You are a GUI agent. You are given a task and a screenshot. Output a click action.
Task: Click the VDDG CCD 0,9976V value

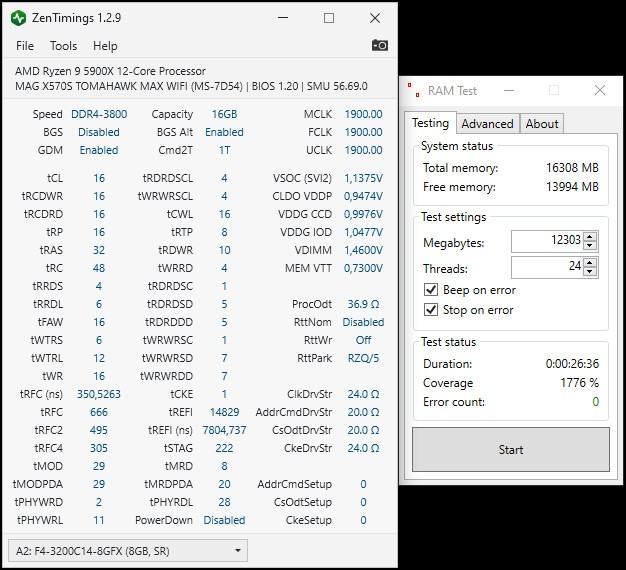[363, 214]
